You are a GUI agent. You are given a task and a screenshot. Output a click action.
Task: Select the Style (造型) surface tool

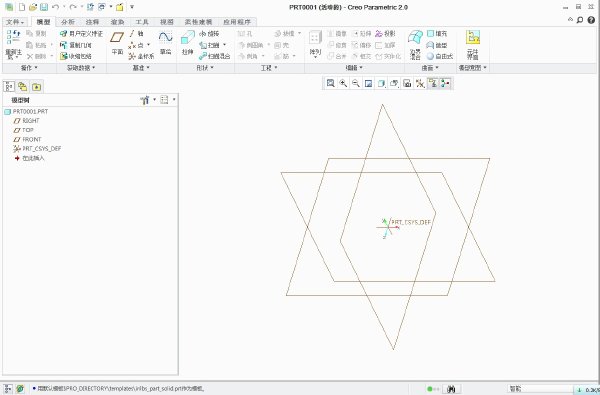(x=437, y=45)
